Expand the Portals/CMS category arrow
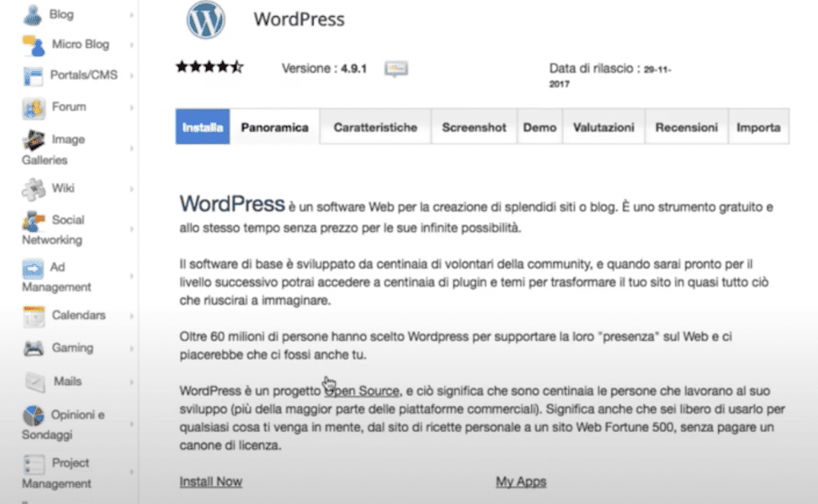This screenshot has height=504, width=818. coord(132,76)
